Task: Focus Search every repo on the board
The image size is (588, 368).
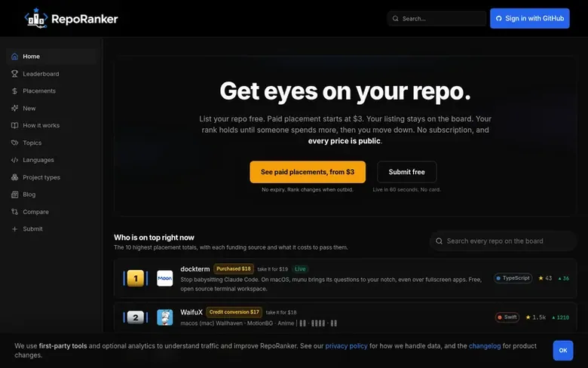Action: coord(503,241)
